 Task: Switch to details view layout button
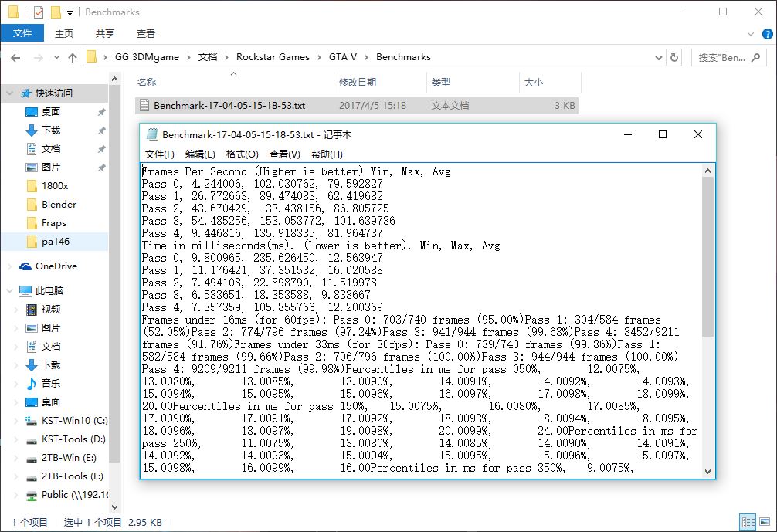pos(748,523)
